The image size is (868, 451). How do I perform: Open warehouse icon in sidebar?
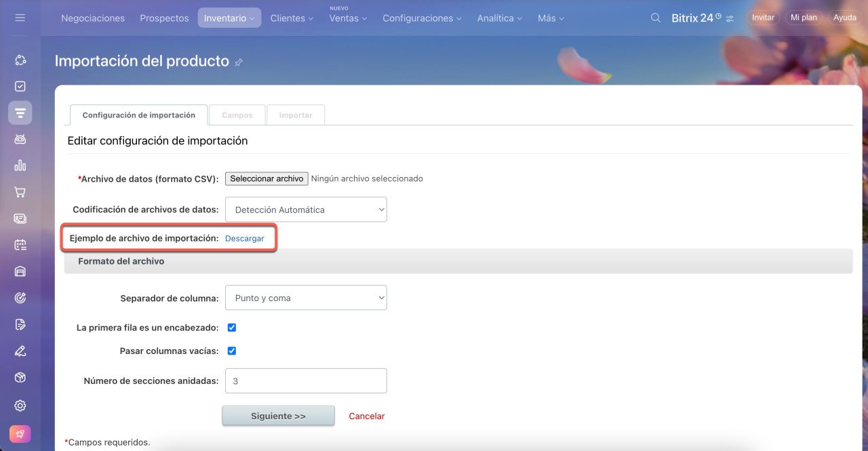tap(20, 271)
